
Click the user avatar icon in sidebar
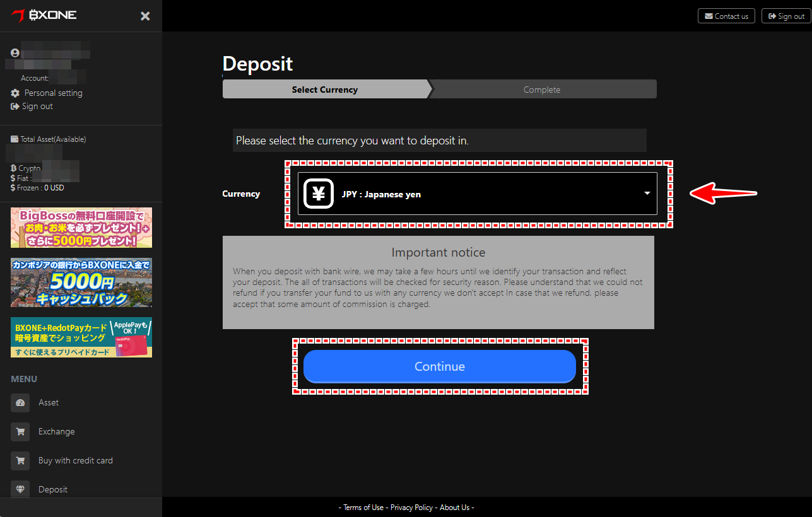click(x=15, y=53)
